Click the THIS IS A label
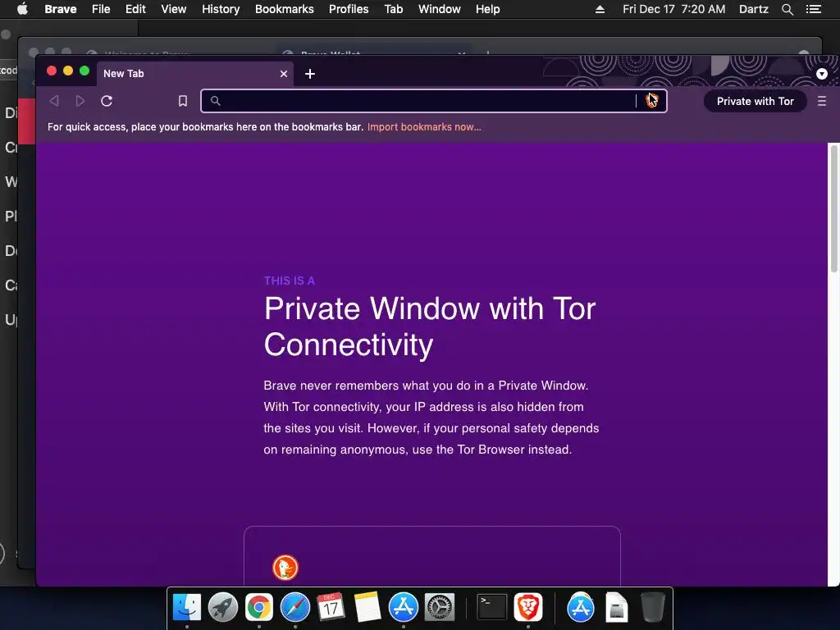The height and width of the screenshot is (630, 840). point(290,281)
